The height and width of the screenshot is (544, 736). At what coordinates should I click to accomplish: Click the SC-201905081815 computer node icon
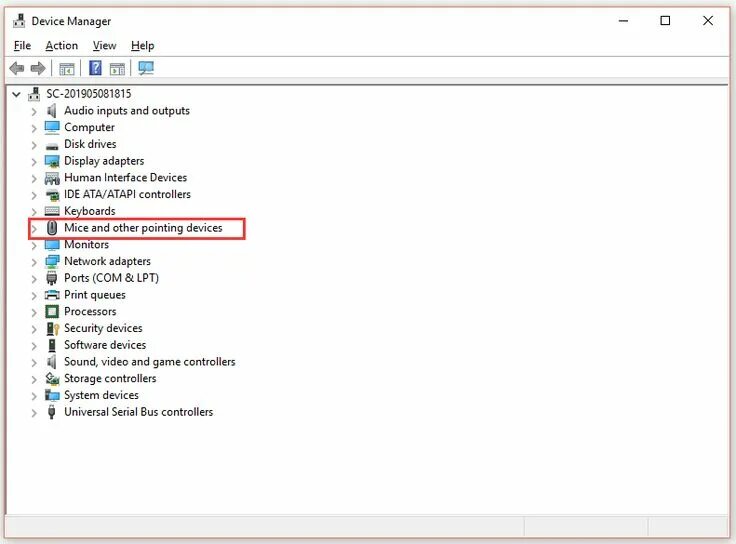coord(34,94)
